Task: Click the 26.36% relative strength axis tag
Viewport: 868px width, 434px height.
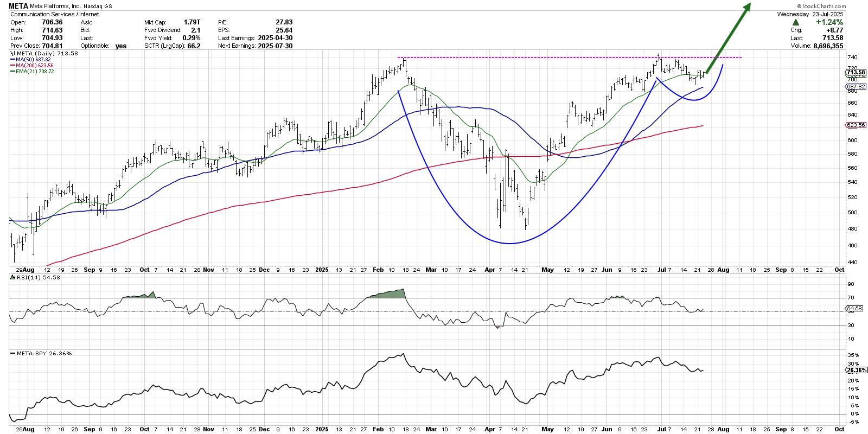Action: [x=856, y=370]
